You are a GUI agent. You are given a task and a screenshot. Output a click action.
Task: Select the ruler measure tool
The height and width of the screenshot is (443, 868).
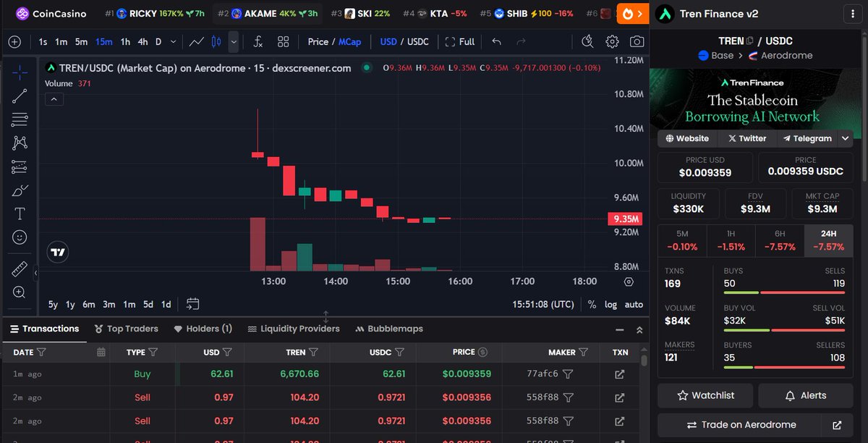pyautogui.click(x=20, y=269)
